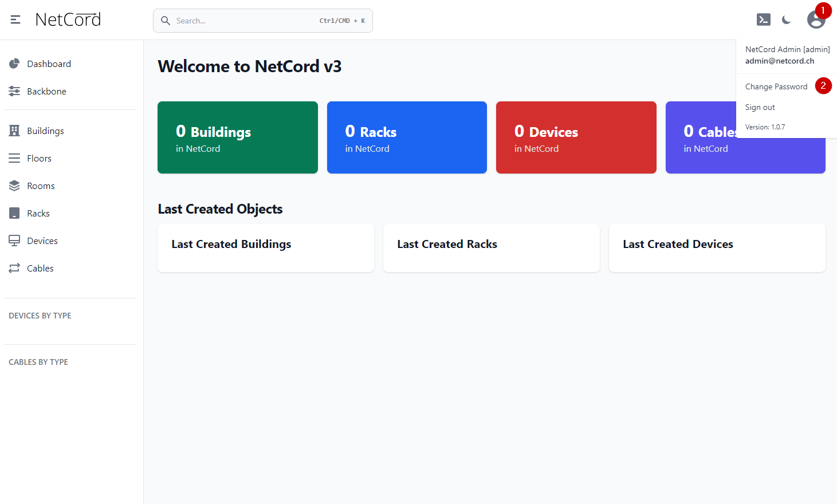This screenshot has width=837, height=504.
Task: Open the Cables page from sidebar
Action: pyautogui.click(x=40, y=268)
